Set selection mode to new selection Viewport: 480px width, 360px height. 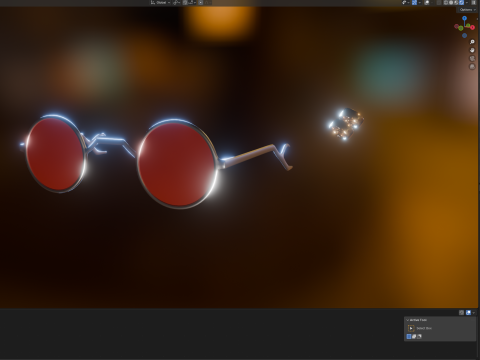pyautogui.click(x=409, y=336)
